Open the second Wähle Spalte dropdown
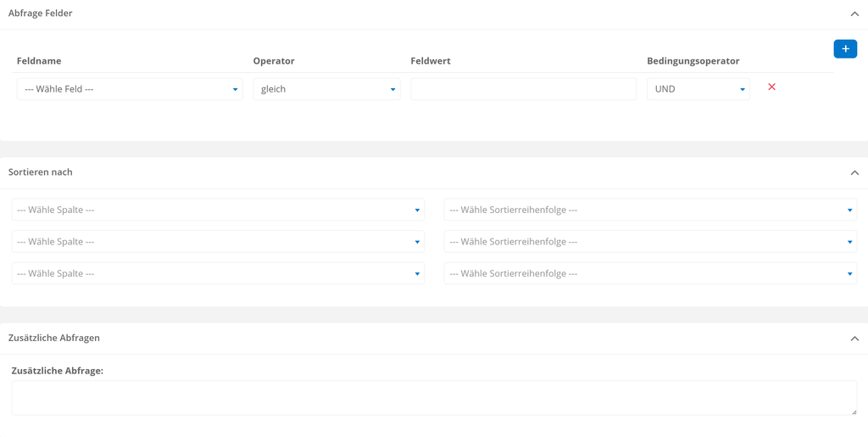This screenshot has height=437, width=868. (218, 242)
